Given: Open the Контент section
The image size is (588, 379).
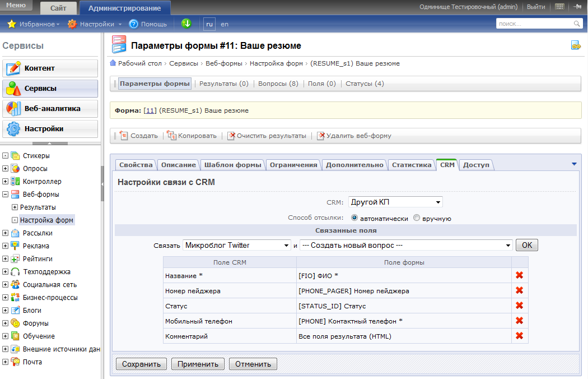Looking at the screenshot, I should pos(50,68).
